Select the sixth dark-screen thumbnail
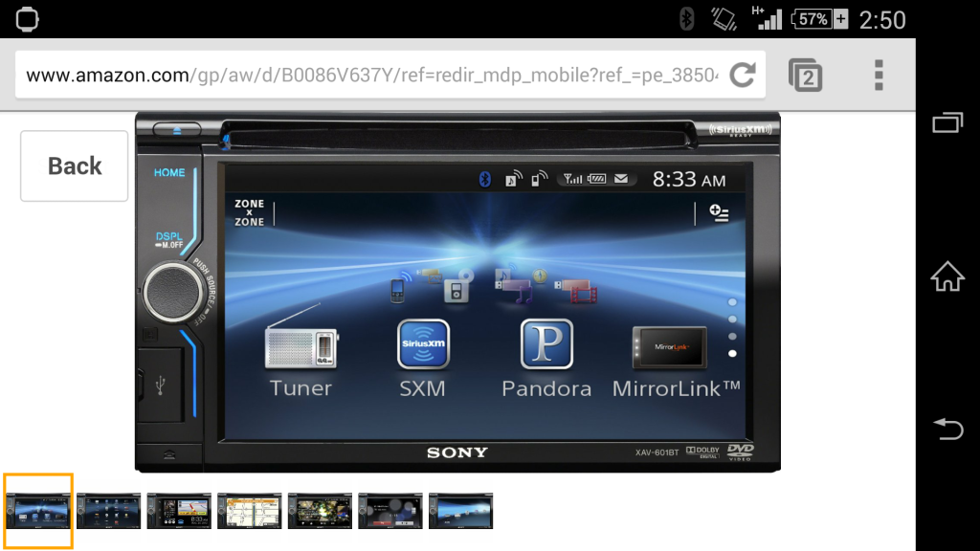 [390, 511]
